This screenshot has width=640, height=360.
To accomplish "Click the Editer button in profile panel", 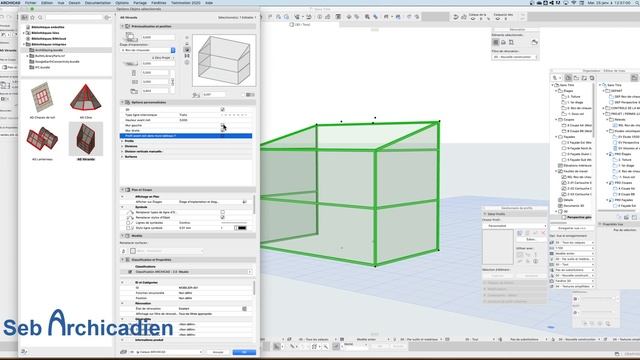I will pyautogui.click(x=531, y=239).
